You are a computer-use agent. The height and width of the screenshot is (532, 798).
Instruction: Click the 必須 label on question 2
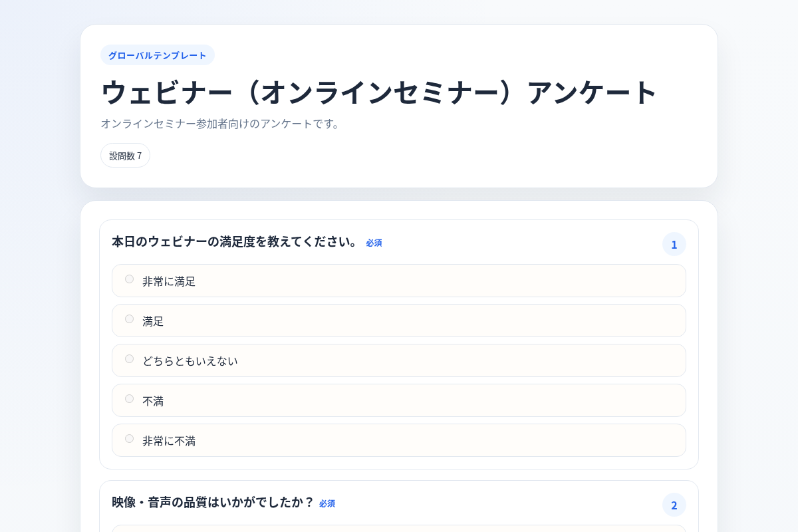click(x=327, y=503)
